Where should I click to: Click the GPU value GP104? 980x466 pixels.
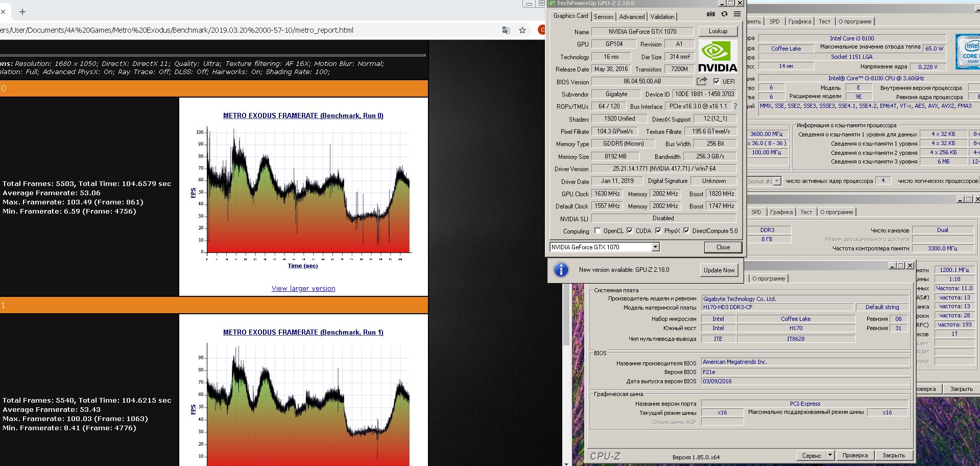tap(614, 44)
